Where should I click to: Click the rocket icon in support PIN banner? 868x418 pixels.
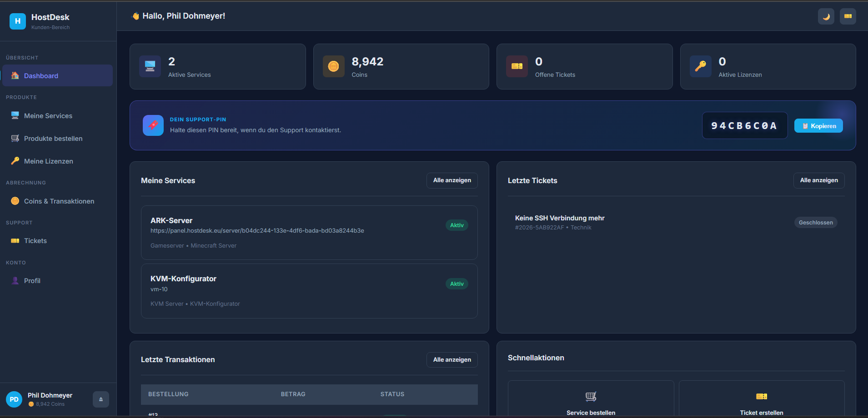coord(153,125)
